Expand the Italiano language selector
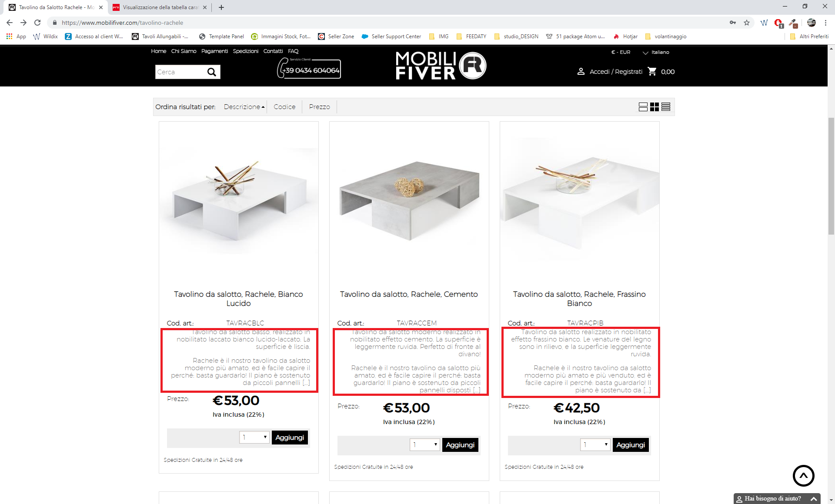835x504 pixels. coord(656,52)
